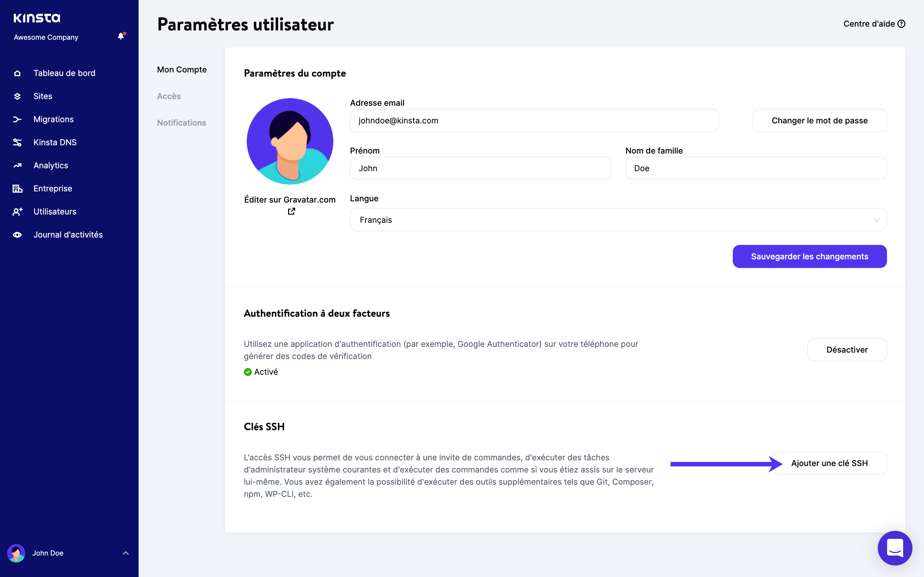Select the Sites icon
The image size is (924, 577).
(17, 96)
